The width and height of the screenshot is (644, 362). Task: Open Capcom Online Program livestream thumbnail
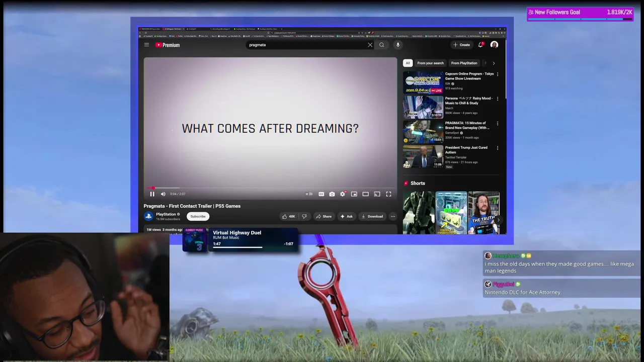pos(423,82)
